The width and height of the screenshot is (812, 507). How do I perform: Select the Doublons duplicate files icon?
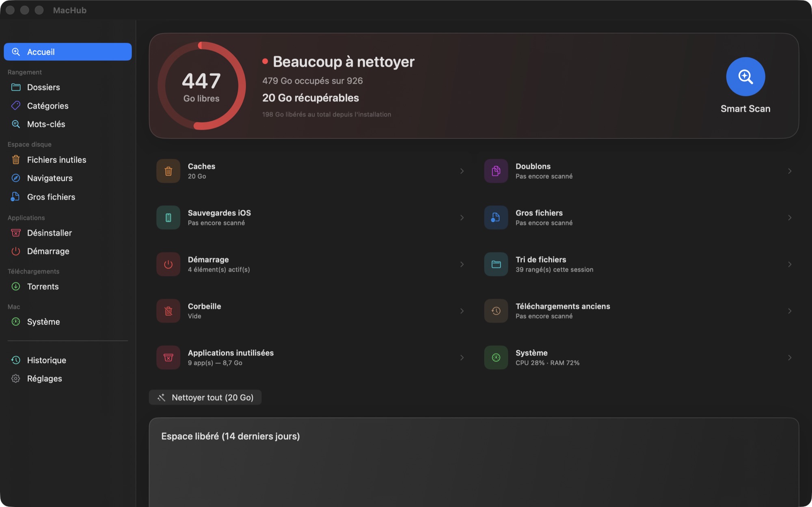coord(496,171)
